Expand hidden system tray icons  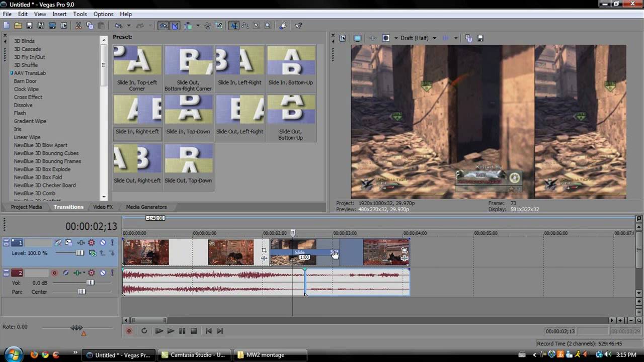point(534,355)
